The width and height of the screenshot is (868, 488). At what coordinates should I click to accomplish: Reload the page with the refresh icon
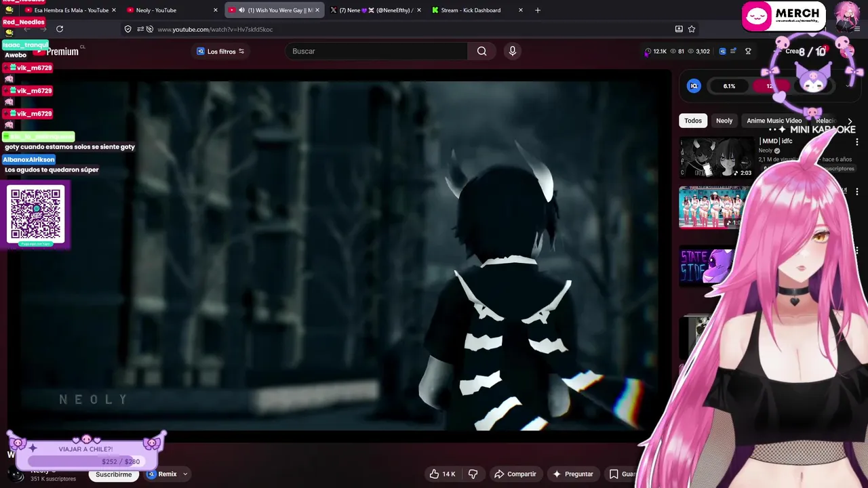tap(60, 29)
